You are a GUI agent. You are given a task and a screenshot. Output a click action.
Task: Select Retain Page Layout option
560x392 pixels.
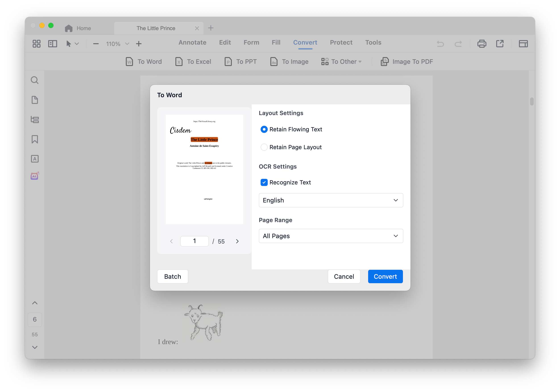(264, 147)
